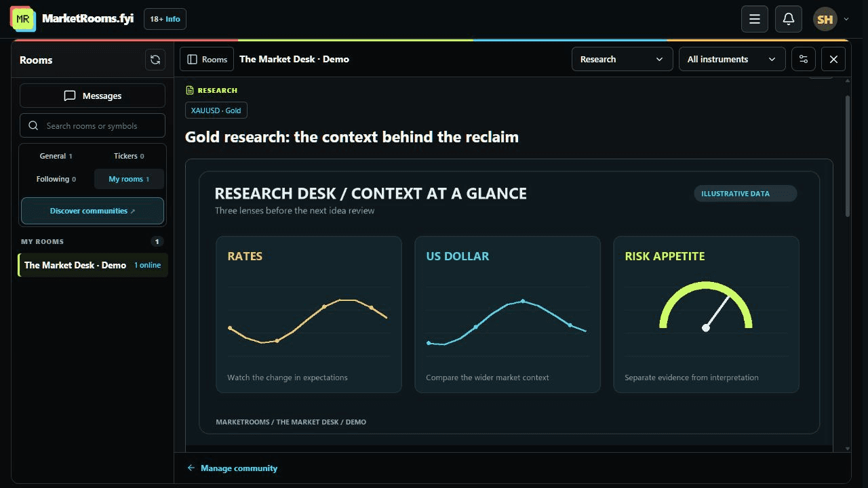The height and width of the screenshot is (488, 868).
Task: Open The Market Desk · Demo room
Action: 92,265
